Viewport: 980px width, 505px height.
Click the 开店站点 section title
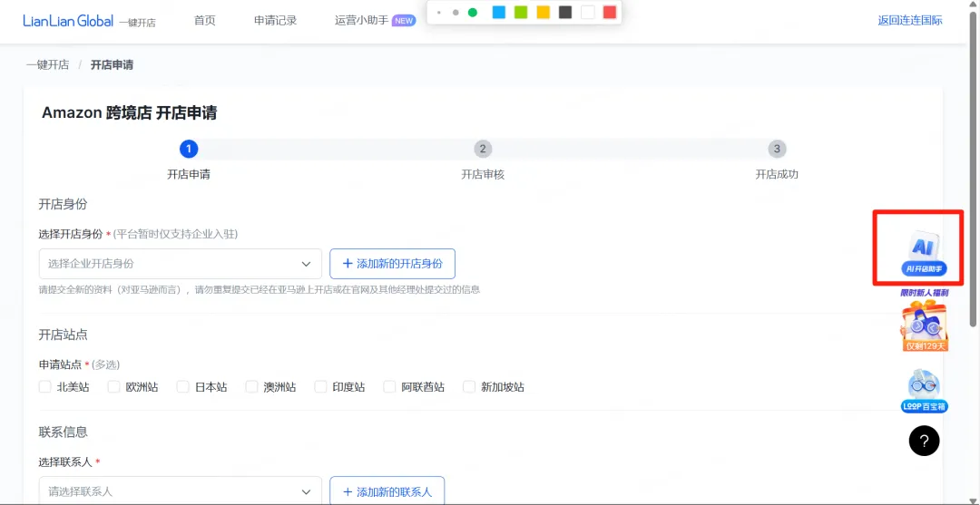pyautogui.click(x=64, y=335)
